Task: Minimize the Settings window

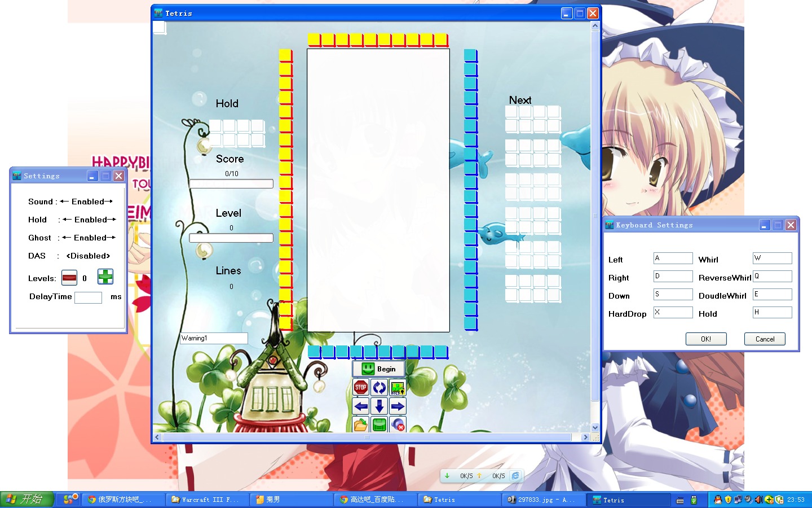Action: 92,176
